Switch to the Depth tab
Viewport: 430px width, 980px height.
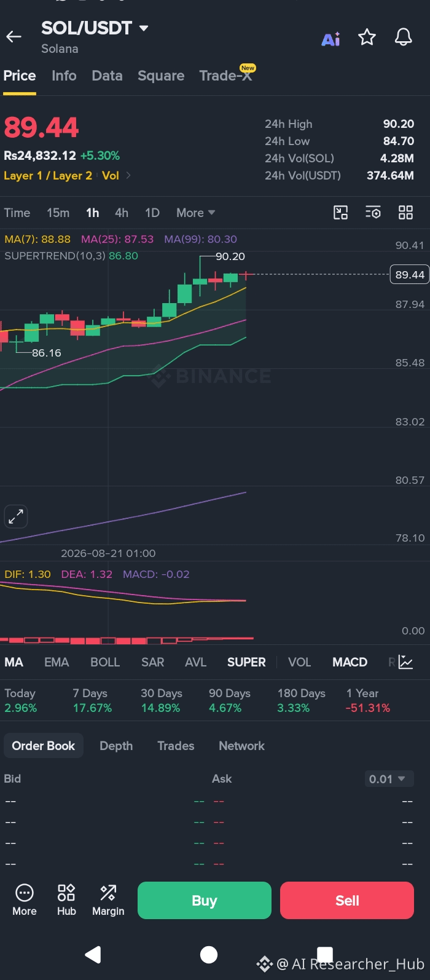tap(116, 746)
